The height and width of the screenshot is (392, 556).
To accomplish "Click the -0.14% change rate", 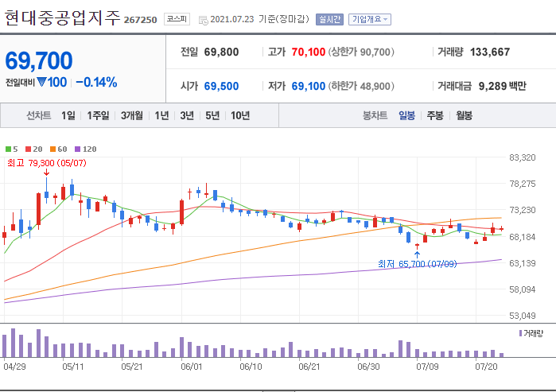I will (x=96, y=82).
